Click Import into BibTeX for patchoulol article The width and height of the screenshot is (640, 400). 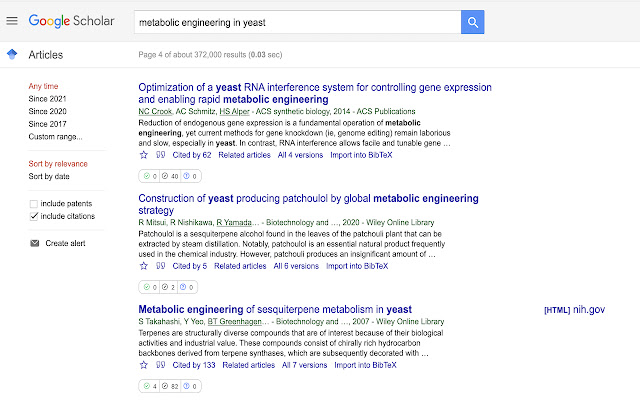358,266
